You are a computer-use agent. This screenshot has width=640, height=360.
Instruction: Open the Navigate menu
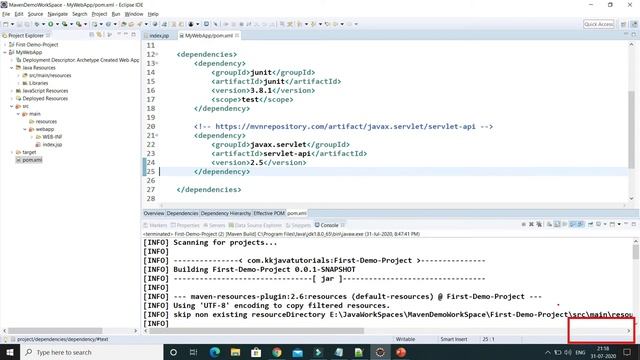click(x=58, y=14)
